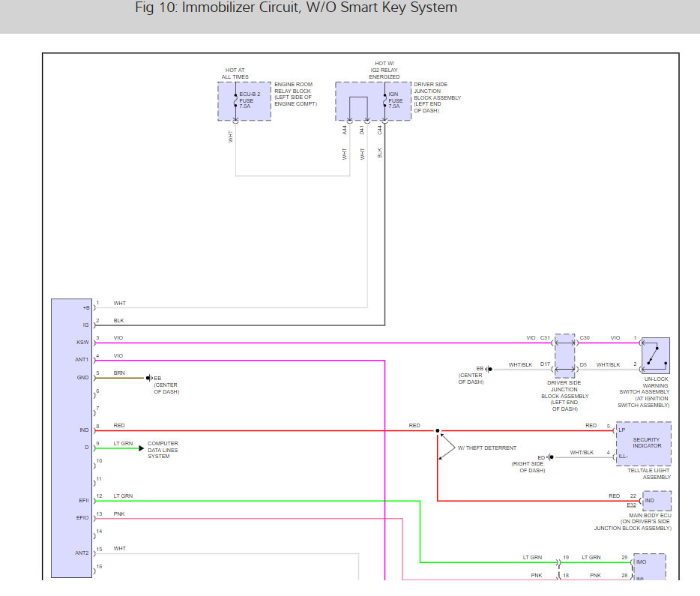Click the Engine Room Relay Block label

(295, 94)
